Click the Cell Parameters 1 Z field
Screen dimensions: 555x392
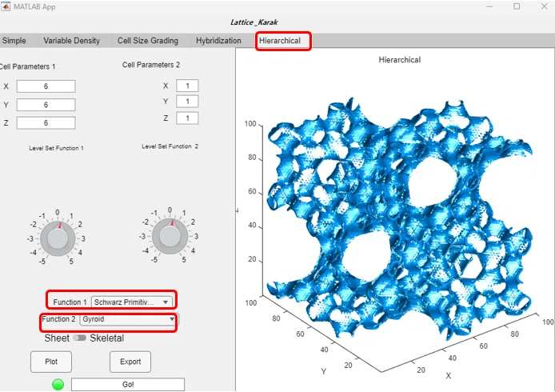[x=46, y=123]
